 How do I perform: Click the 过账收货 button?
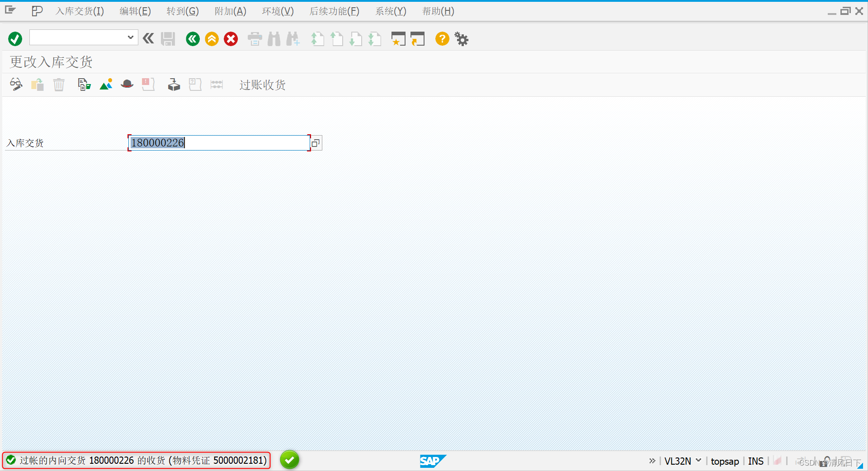point(262,85)
